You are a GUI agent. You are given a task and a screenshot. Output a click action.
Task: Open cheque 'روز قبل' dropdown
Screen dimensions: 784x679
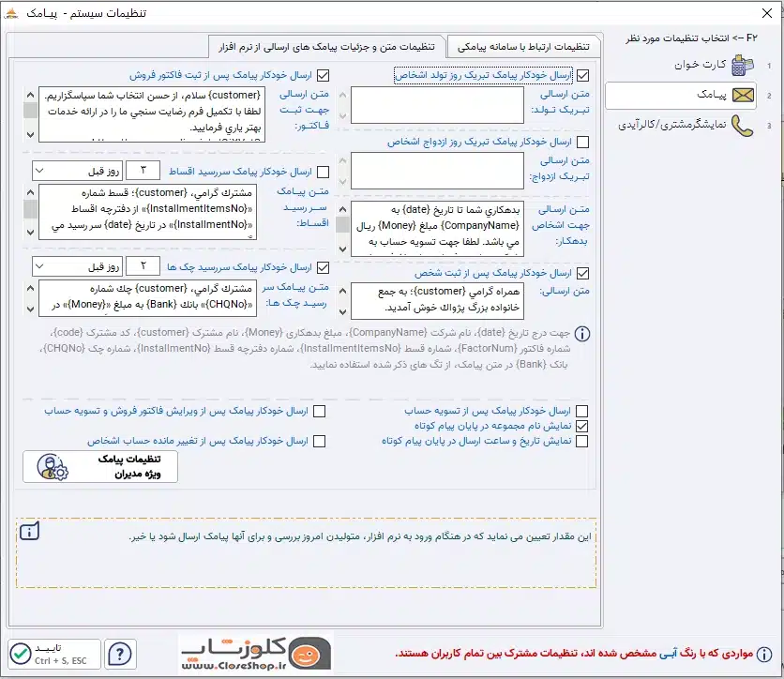tap(77, 266)
